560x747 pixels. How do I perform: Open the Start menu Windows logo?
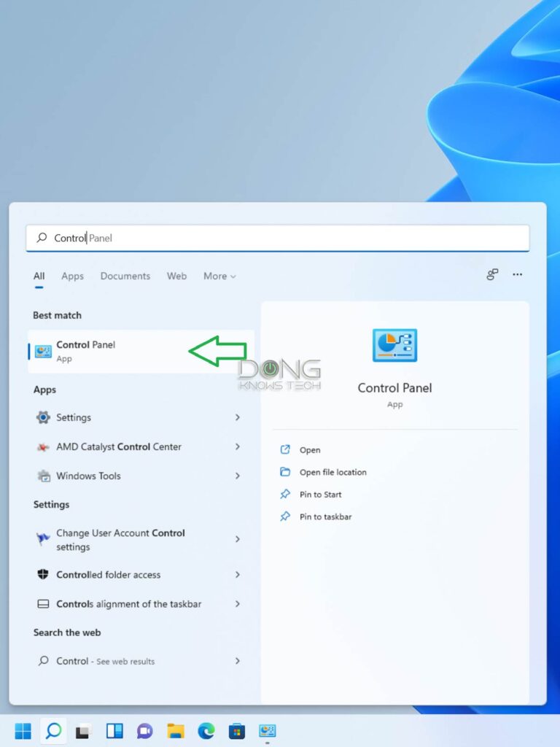pyautogui.click(x=23, y=730)
